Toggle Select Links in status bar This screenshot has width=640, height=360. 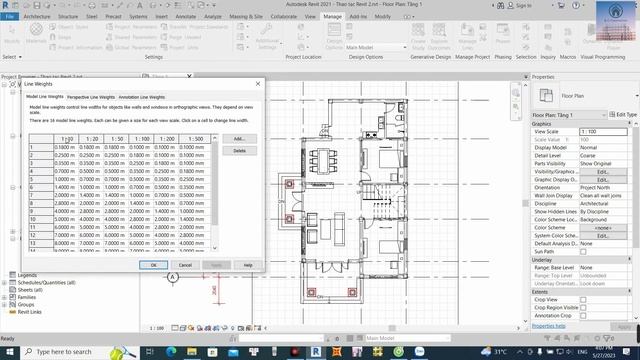[x=547, y=338]
